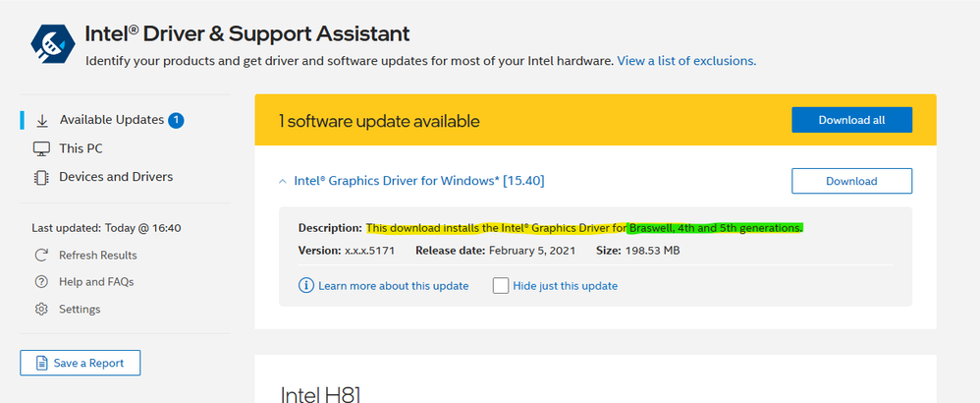Click the Last updated: Today @ 16:40 text
Screen dimensions: 980x403
106,228
